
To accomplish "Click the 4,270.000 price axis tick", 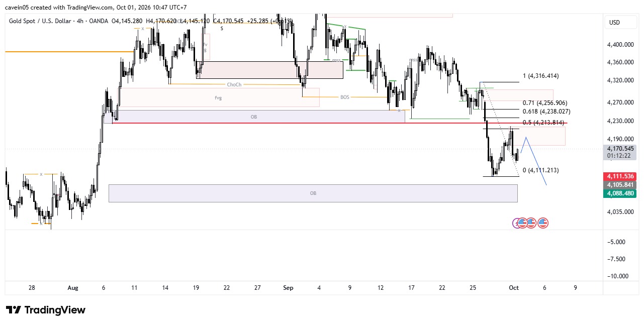I will point(619,102).
